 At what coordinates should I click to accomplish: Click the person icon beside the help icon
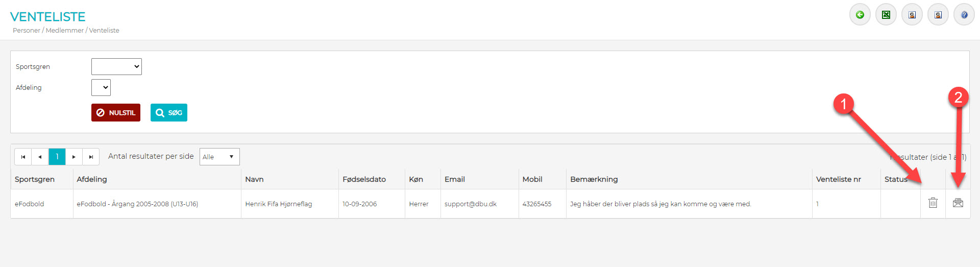click(x=938, y=15)
